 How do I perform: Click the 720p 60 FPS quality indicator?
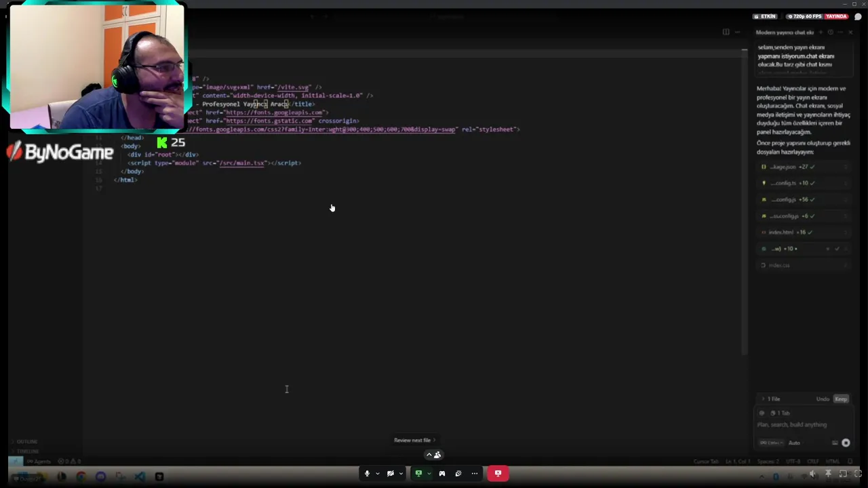coord(805,16)
